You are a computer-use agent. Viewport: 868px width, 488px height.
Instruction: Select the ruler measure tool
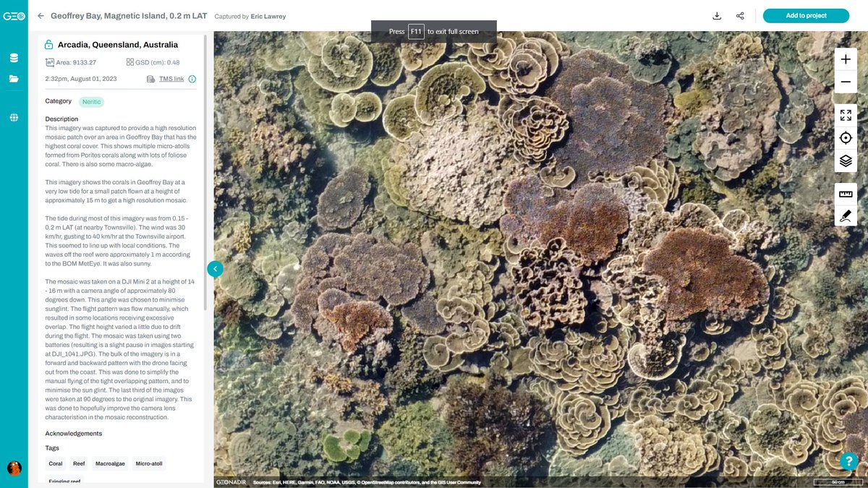point(846,193)
